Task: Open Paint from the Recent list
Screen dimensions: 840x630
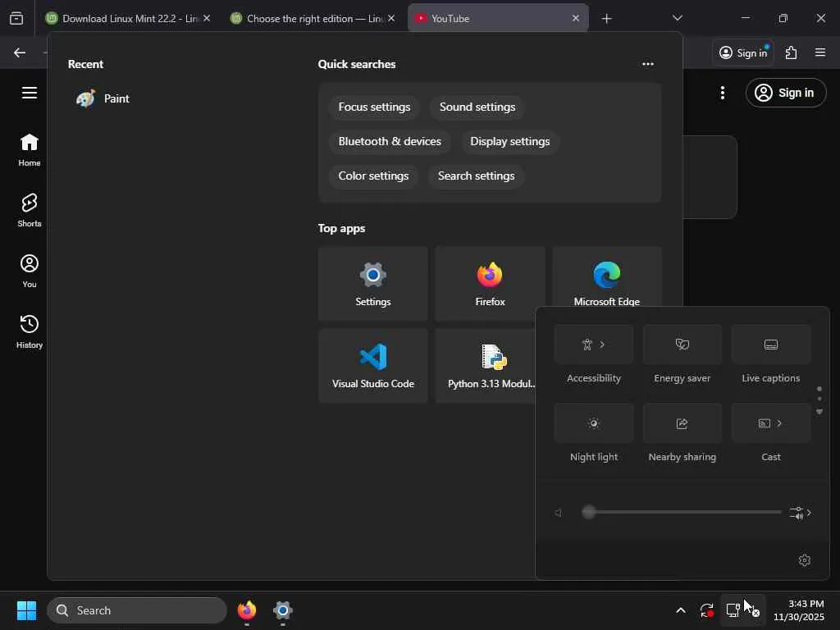Action: tap(103, 98)
